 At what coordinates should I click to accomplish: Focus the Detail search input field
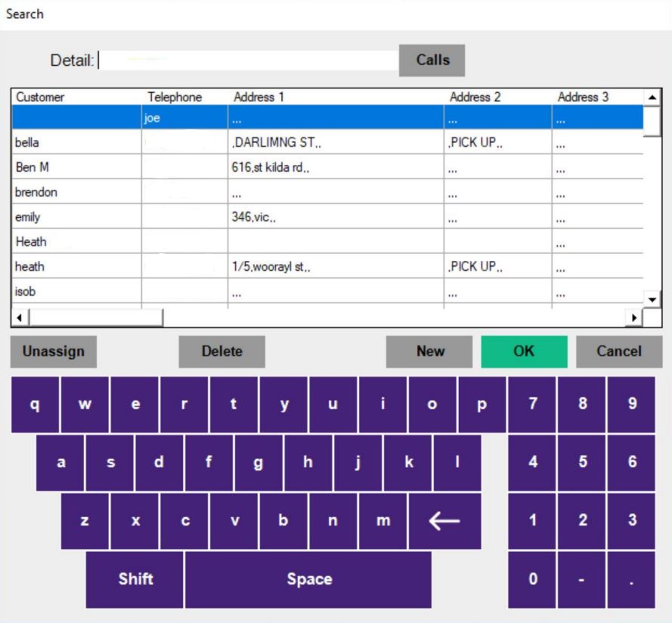point(248,60)
